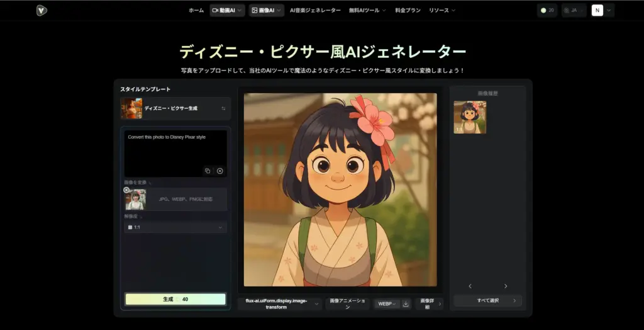The height and width of the screenshot is (330, 644).
Task: Open the JA language selector
Action: pos(574,10)
